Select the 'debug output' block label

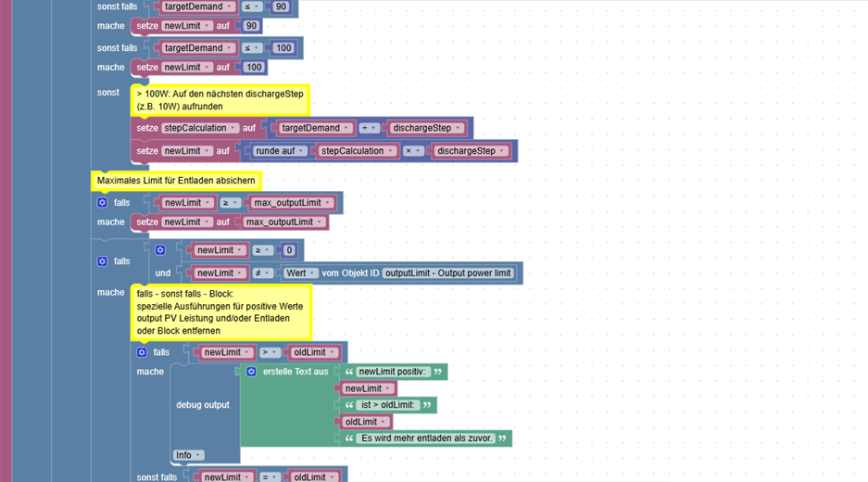click(203, 405)
